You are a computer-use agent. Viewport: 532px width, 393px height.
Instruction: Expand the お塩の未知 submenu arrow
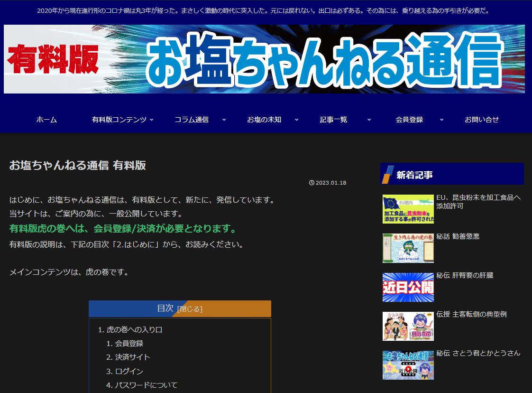[296, 120]
